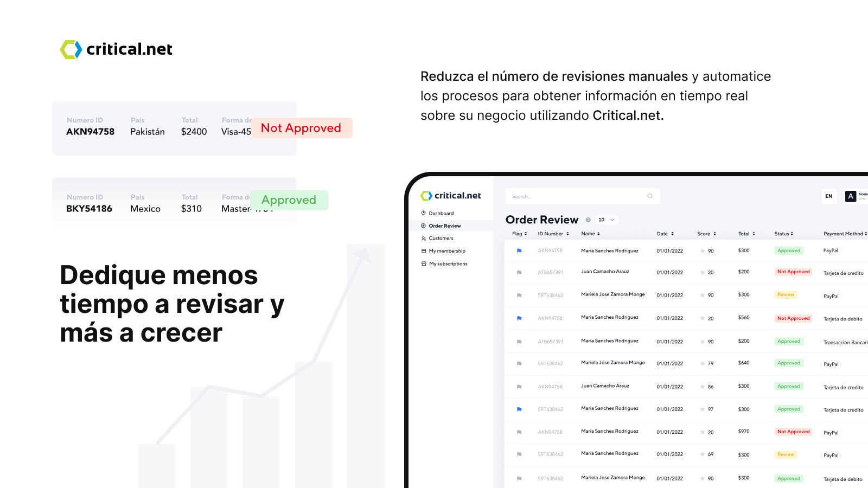
Task: Sort orders by Date column
Action: 665,234
